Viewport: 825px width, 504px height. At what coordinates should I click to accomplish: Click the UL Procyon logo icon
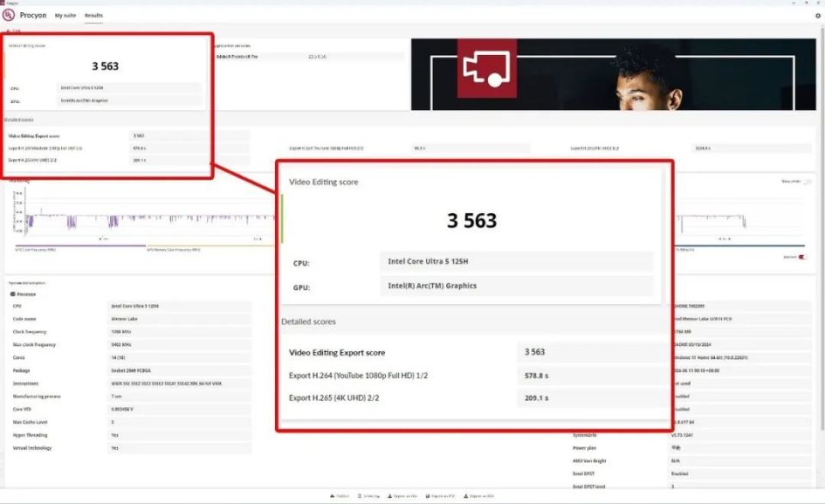[x=9, y=15]
